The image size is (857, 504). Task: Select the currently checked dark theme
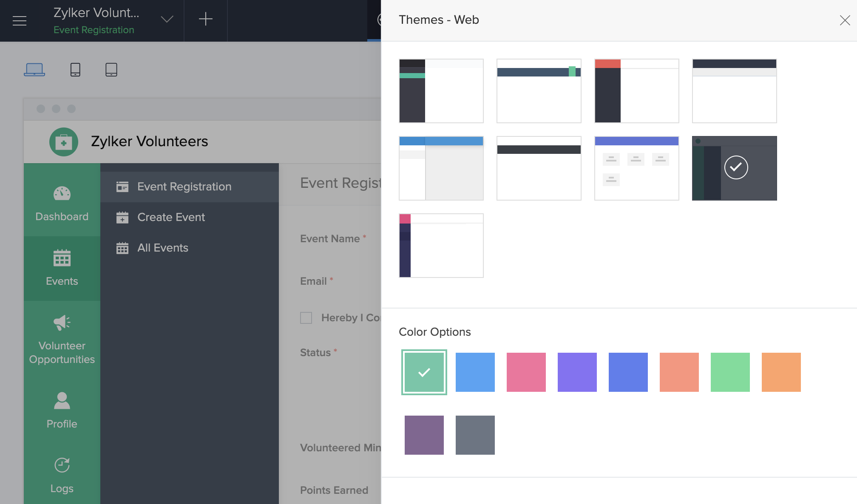click(734, 168)
